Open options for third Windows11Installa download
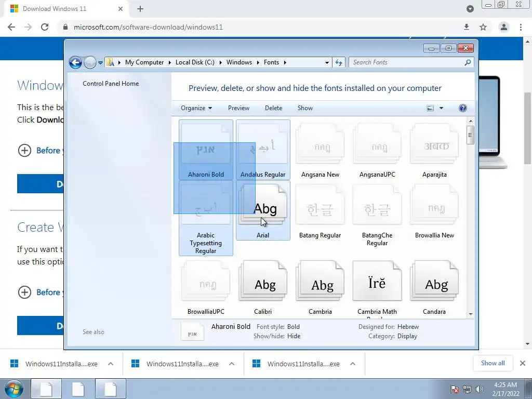 pos(353,364)
